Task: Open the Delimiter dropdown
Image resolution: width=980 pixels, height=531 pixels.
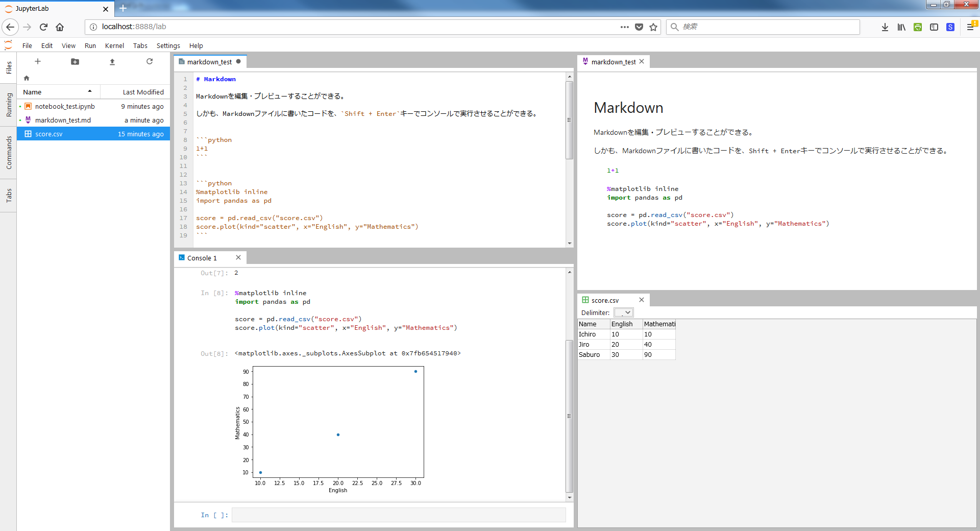Action: coord(623,312)
